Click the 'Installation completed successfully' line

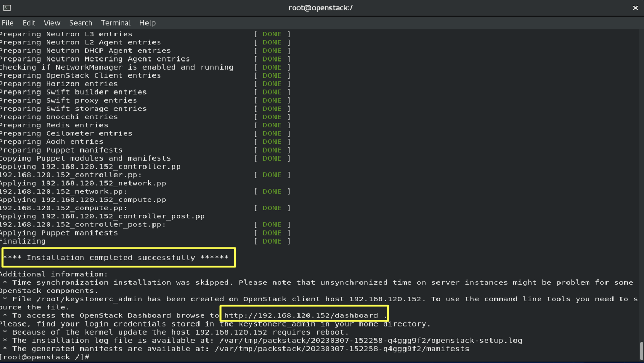point(116,258)
